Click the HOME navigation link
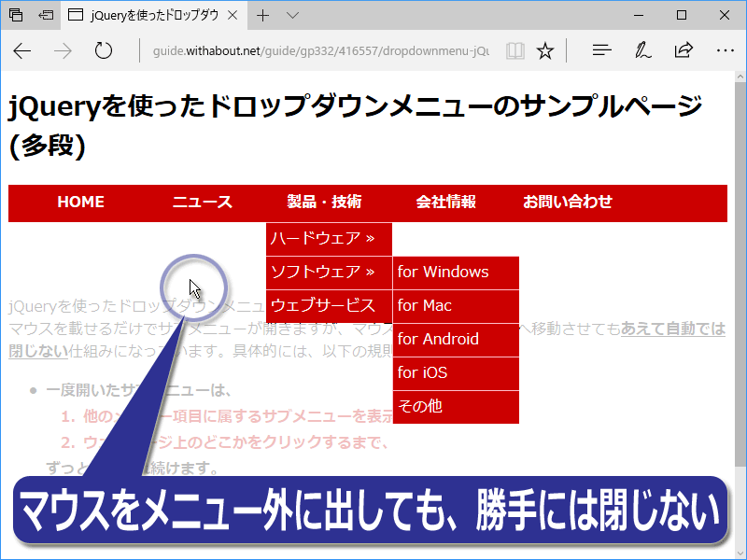 point(80,203)
